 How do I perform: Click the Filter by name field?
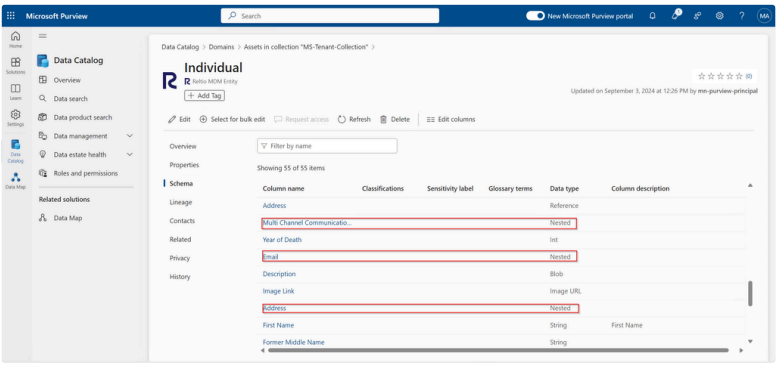pyautogui.click(x=327, y=146)
